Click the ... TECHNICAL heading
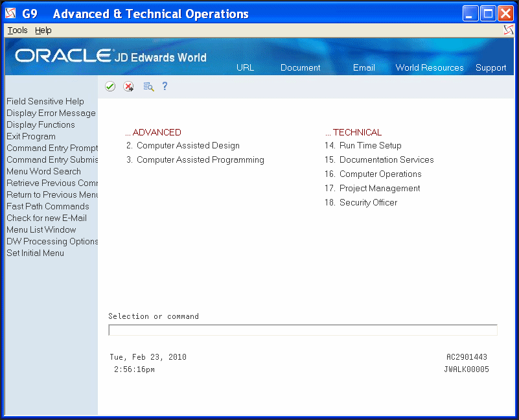 click(354, 132)
